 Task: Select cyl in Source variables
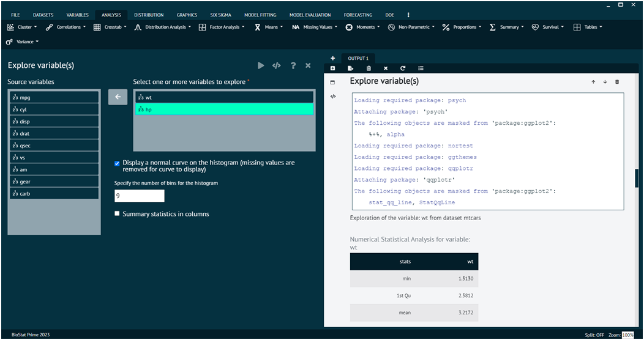click(x=54, y=109)
